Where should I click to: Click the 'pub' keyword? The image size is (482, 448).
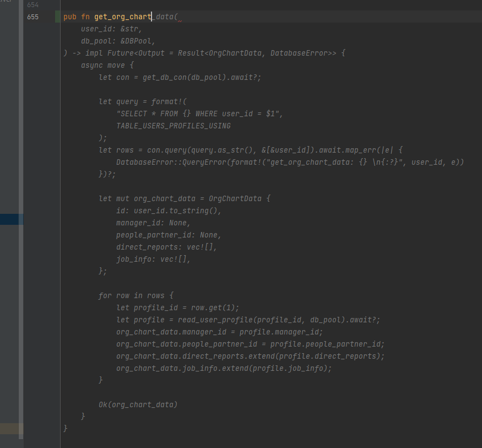(x=70, y=17)
